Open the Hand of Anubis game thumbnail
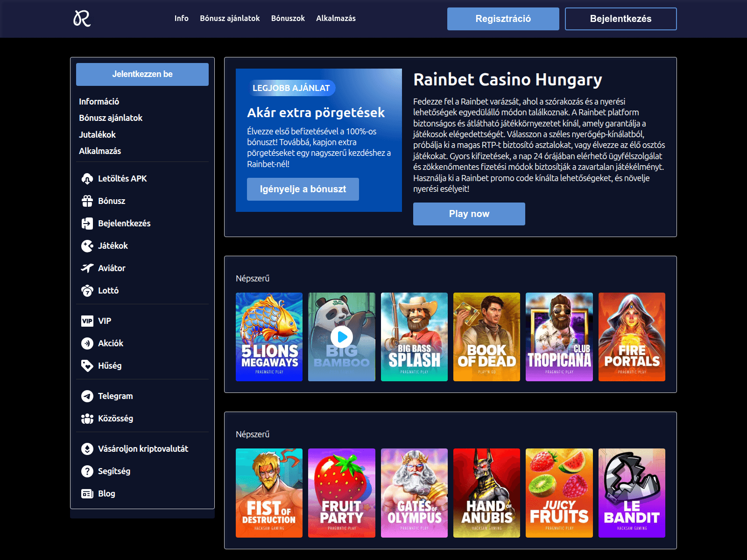The image size is (747, 560). (486, 493)
